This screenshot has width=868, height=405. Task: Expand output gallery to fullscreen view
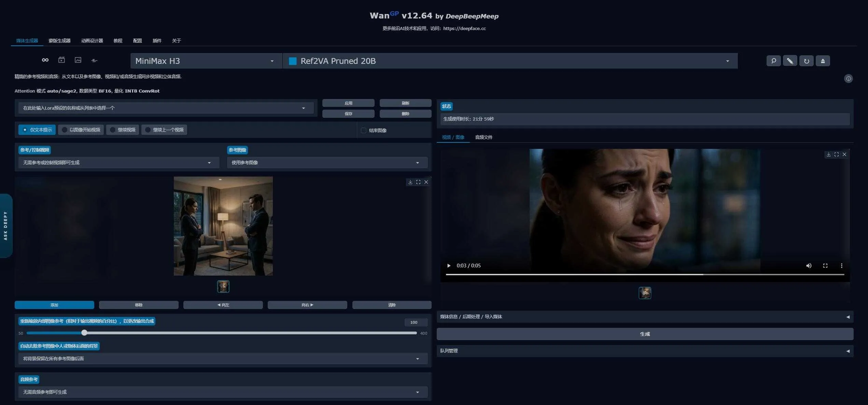(x=836, y=154)
